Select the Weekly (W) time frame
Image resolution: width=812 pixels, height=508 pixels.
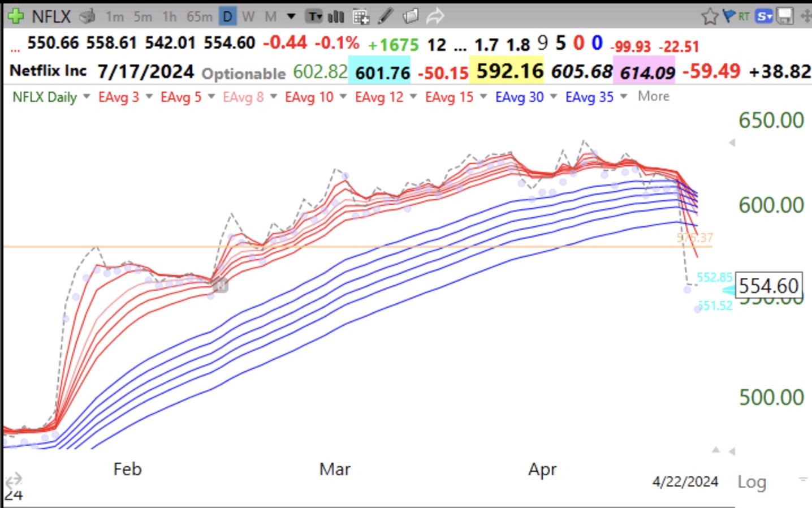click(x=248, y=17)
